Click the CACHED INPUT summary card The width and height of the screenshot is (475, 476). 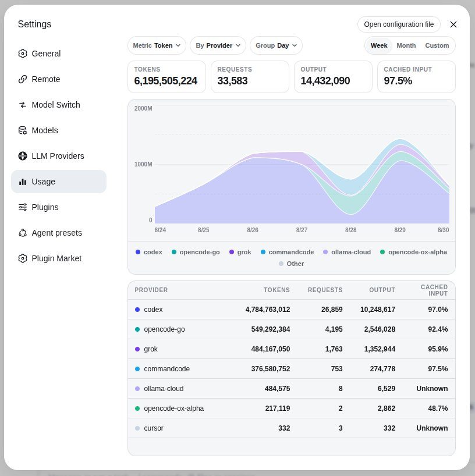click(416, 77)
